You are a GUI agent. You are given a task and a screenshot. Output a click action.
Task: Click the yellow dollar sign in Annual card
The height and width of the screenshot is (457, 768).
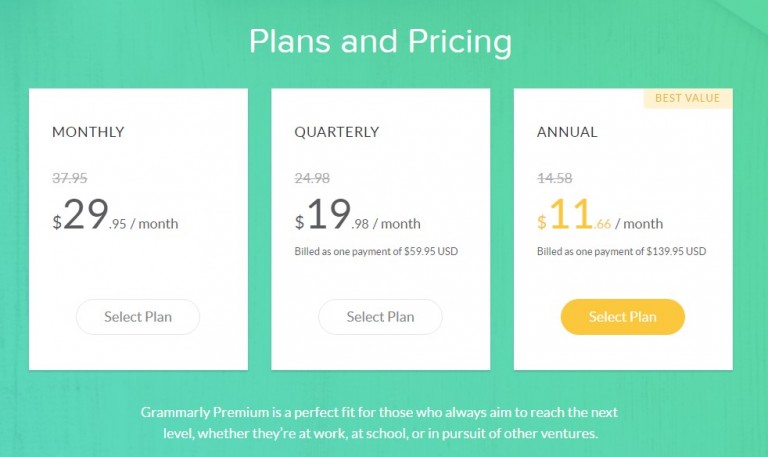click(542, 222)
